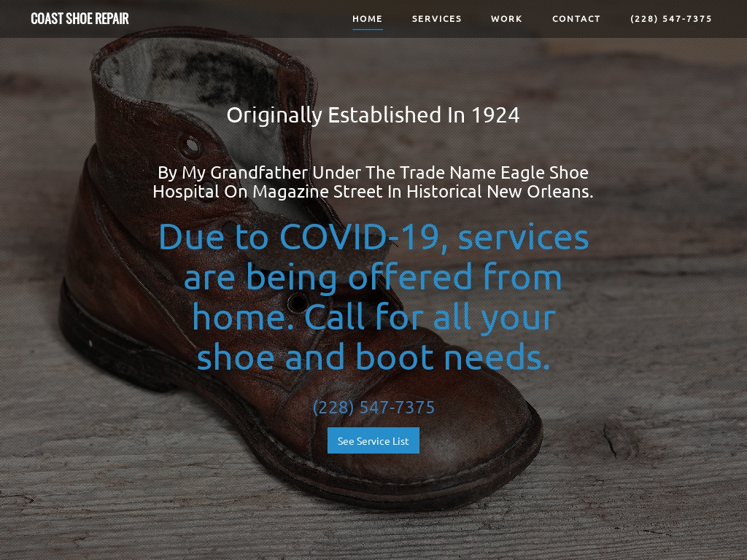Click the words "Magazine Street" in the paragraph
747x560 pixels.
coord(317,192)
